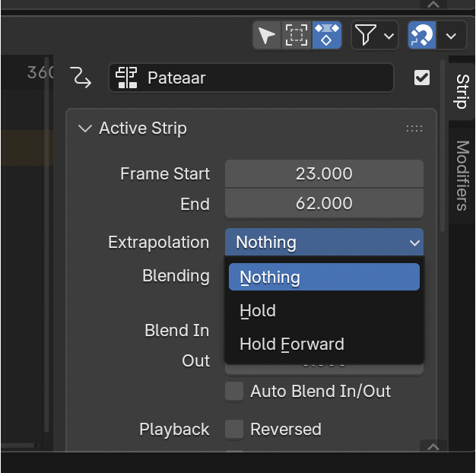Click the Active Strip panel grip dots
Screen dimensions: 476x473
(x=414, y=129)
